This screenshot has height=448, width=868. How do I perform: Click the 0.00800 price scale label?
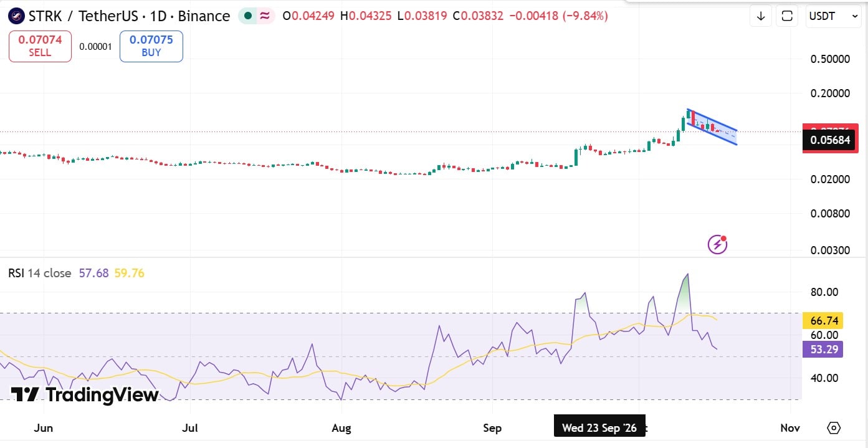pos(829,213)
